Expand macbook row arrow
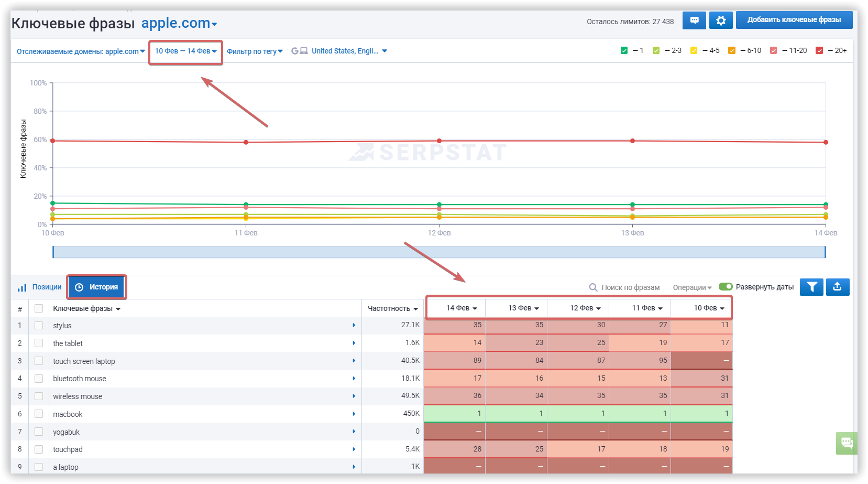The height and width of the screenshot is (484, 868). (x=354, y=414)
